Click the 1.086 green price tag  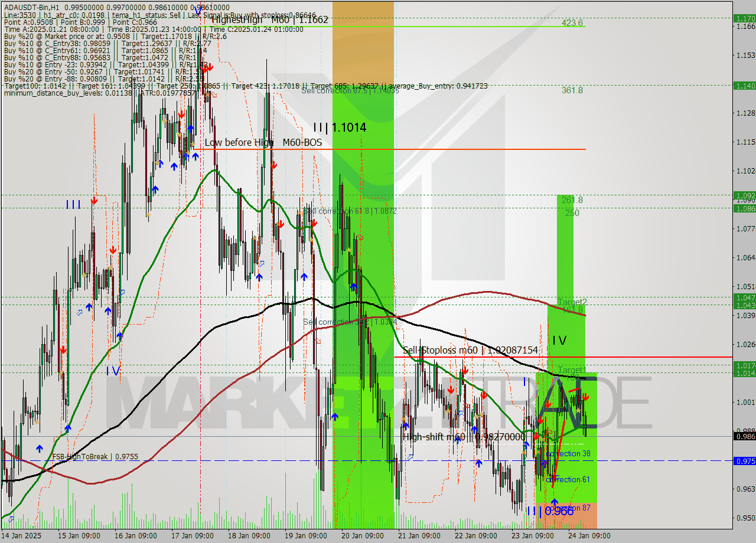[744, 208]
